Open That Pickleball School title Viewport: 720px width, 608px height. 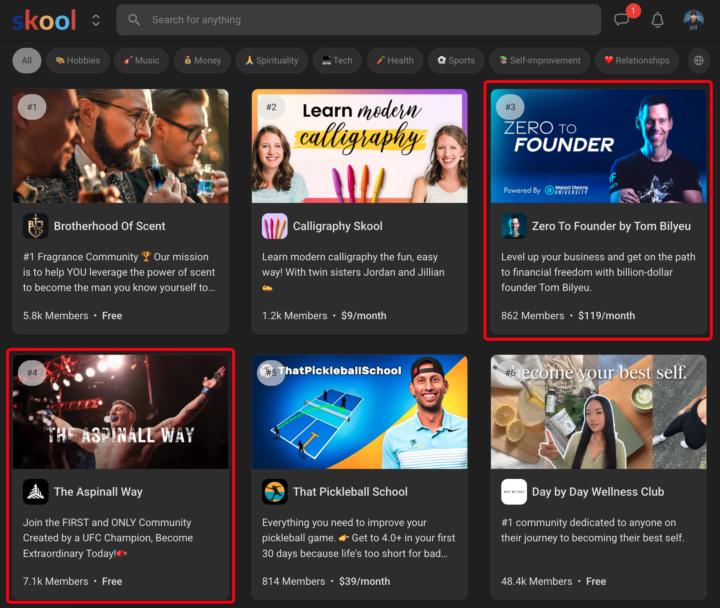click(x=350, y=492)
